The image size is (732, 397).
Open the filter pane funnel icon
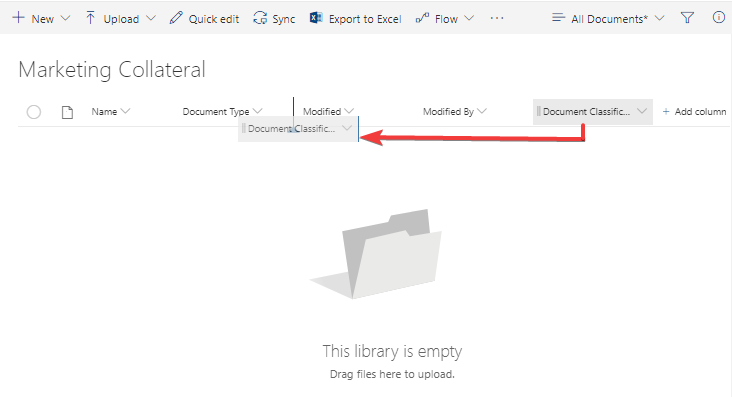[687, 18]
